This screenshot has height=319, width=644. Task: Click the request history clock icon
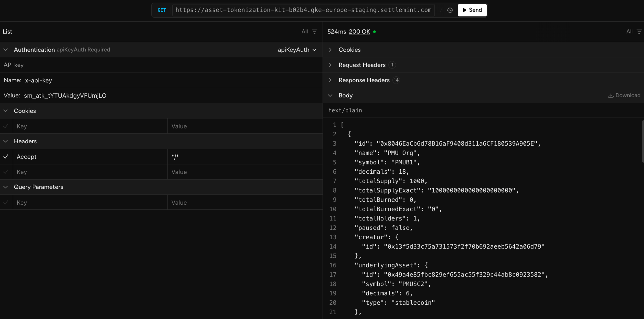tap(449, 10)
